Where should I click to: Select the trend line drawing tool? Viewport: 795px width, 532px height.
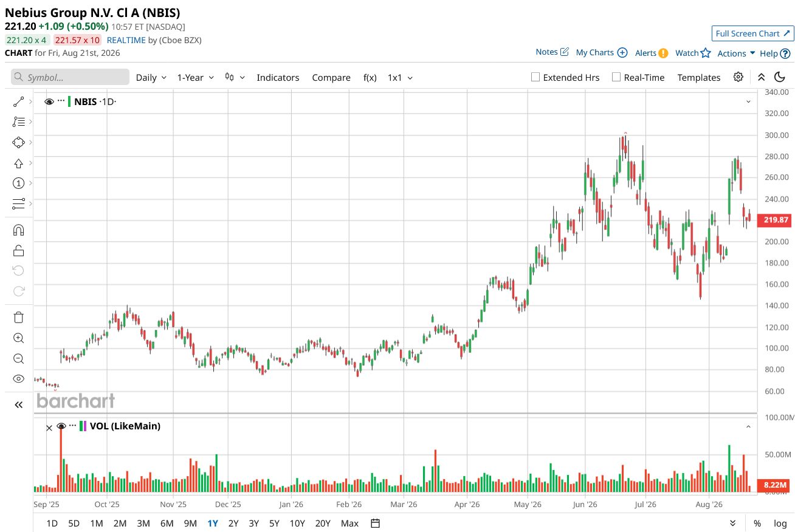[18, 102]
